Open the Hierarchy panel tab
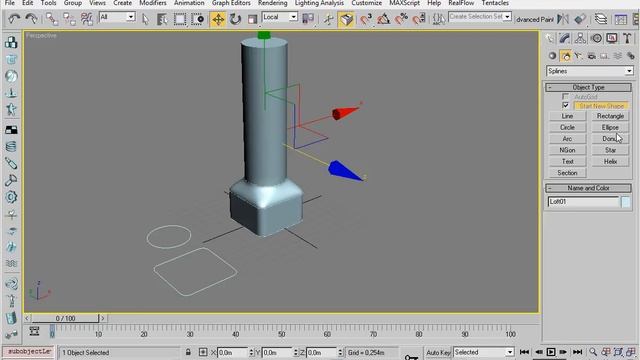This screenshot has height=360, width=640. coord(580,38)
